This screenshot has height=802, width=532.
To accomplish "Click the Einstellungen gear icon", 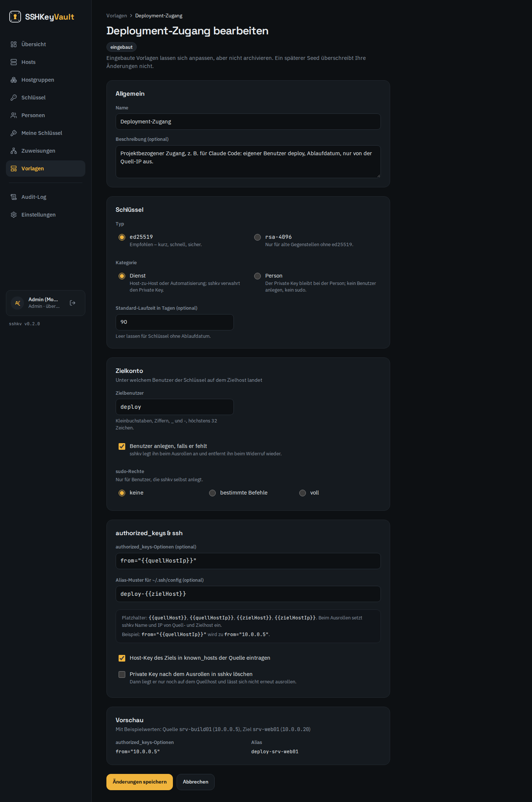I will (14, 215).
